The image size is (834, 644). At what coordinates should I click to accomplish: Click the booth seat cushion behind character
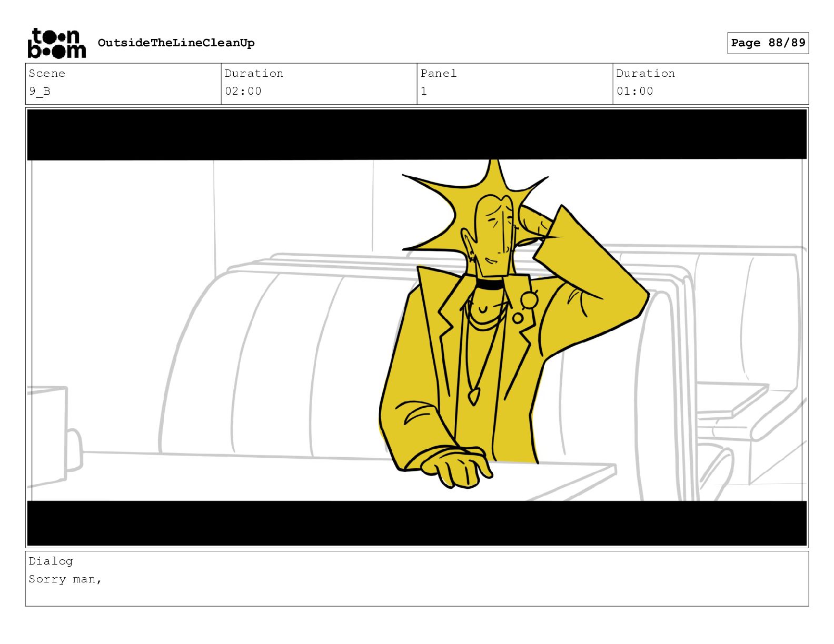274,363
